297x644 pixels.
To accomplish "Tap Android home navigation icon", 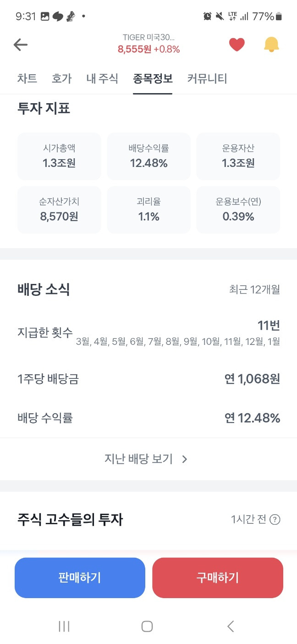I will click(147, 626).
